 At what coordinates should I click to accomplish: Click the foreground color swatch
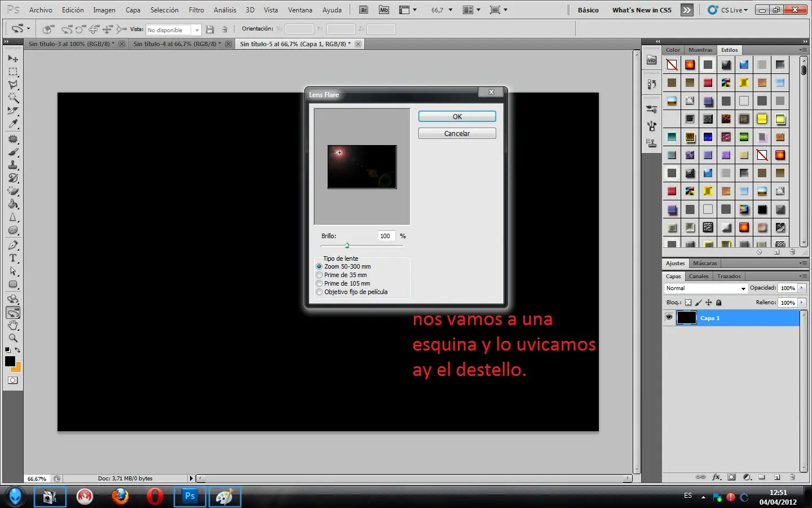10,361
